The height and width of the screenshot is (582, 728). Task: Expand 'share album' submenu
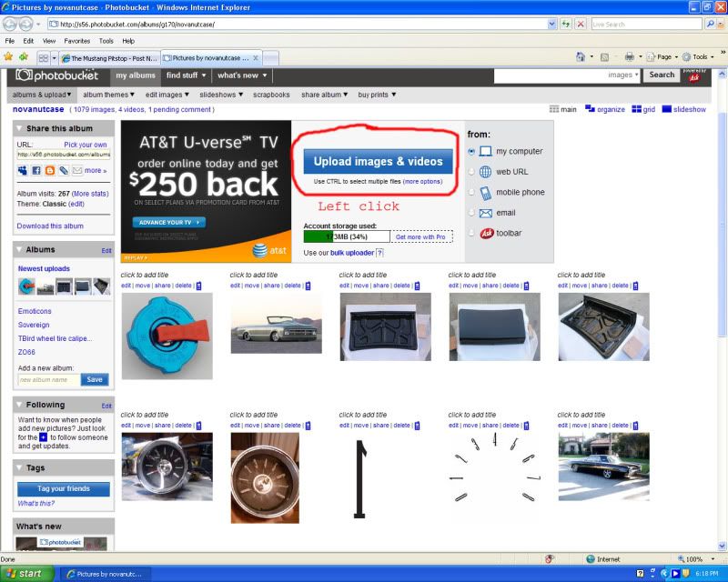324,95
